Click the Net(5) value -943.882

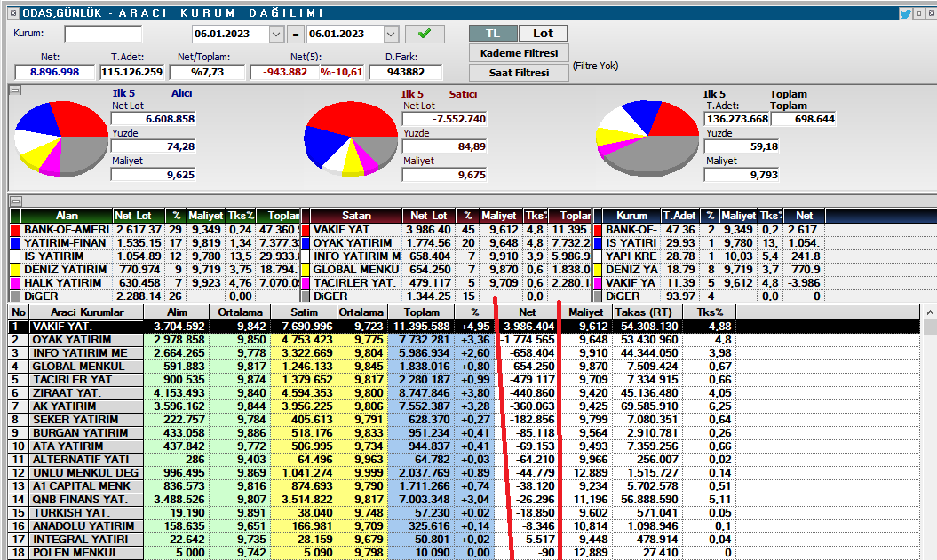(284, 72)
